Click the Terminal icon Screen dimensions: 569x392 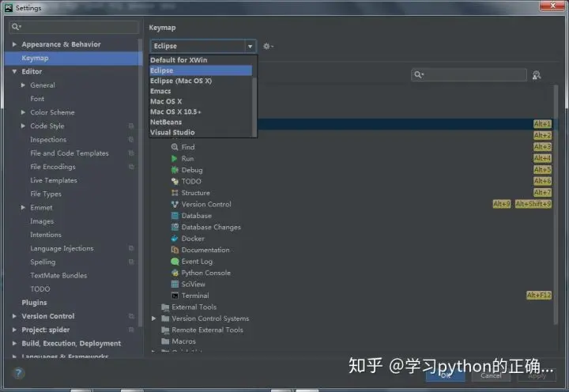click(175, 296)
